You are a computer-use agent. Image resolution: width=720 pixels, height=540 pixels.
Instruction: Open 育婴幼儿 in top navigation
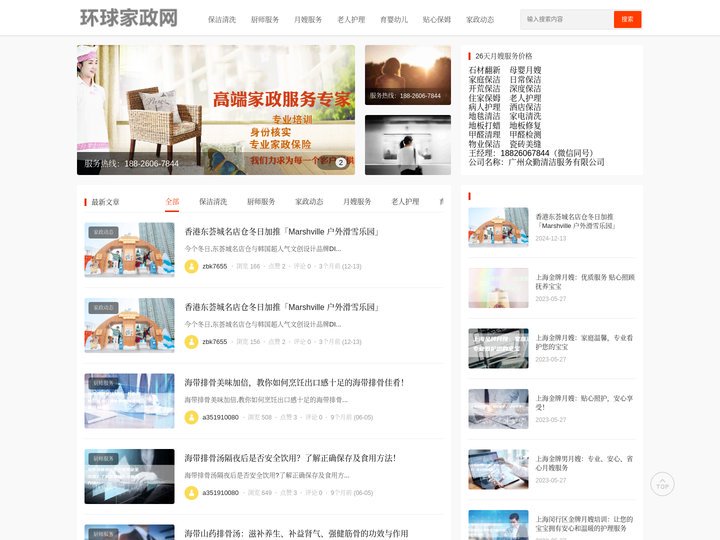coord(394,19)
